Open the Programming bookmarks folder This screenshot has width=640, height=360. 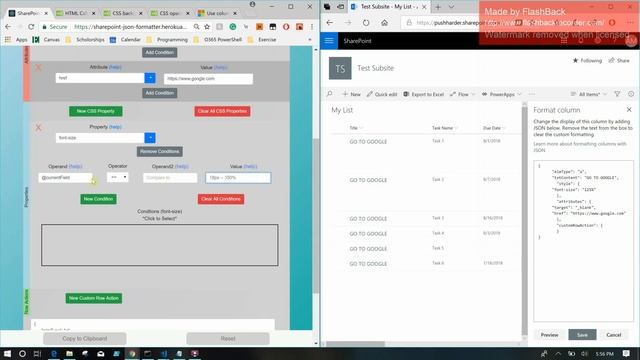[x=168, y=40]
